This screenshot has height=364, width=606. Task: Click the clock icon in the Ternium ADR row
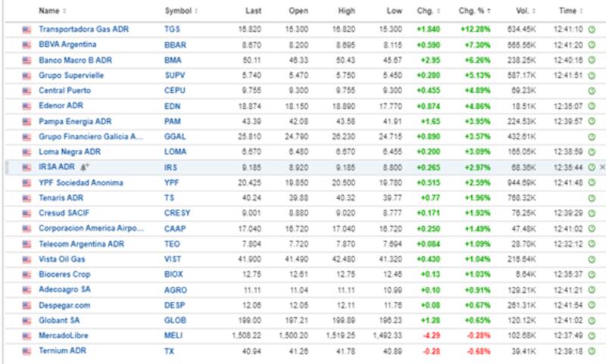(x=592, y=351)
